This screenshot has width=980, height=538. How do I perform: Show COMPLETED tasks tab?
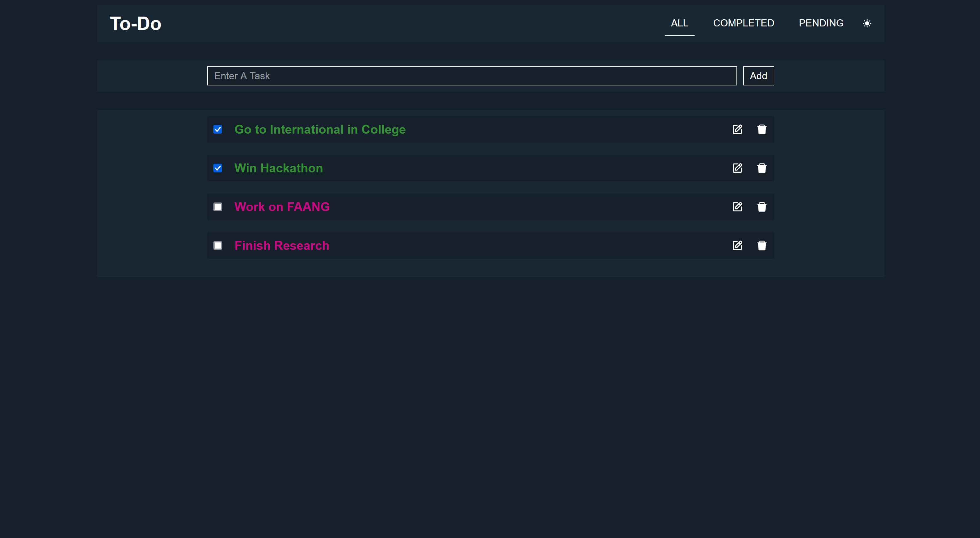point(743,23)
